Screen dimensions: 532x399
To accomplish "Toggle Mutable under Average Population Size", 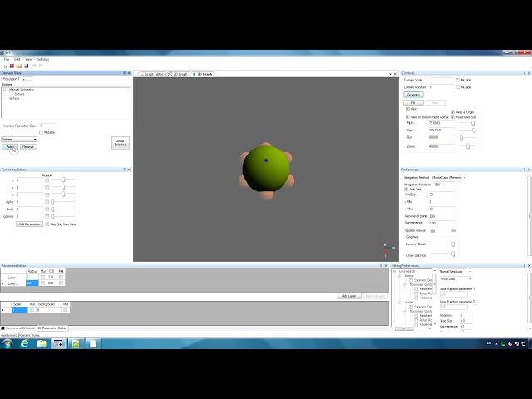I will (x=41, y=132).
